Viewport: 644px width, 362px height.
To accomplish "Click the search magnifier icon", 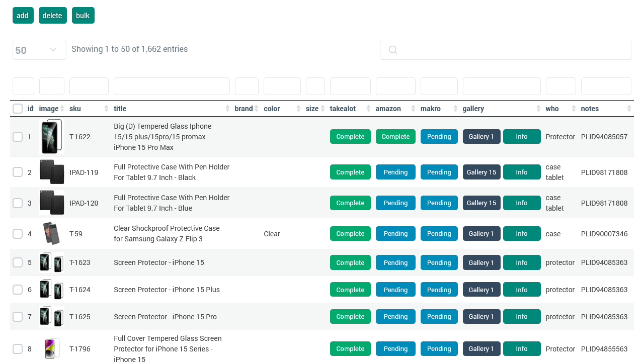I will click(392, 50).
